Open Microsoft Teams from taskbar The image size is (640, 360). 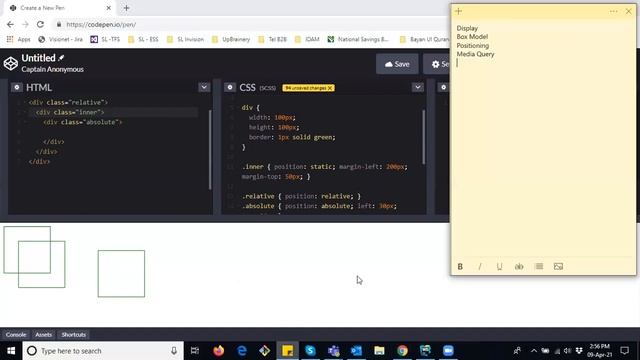333,351
